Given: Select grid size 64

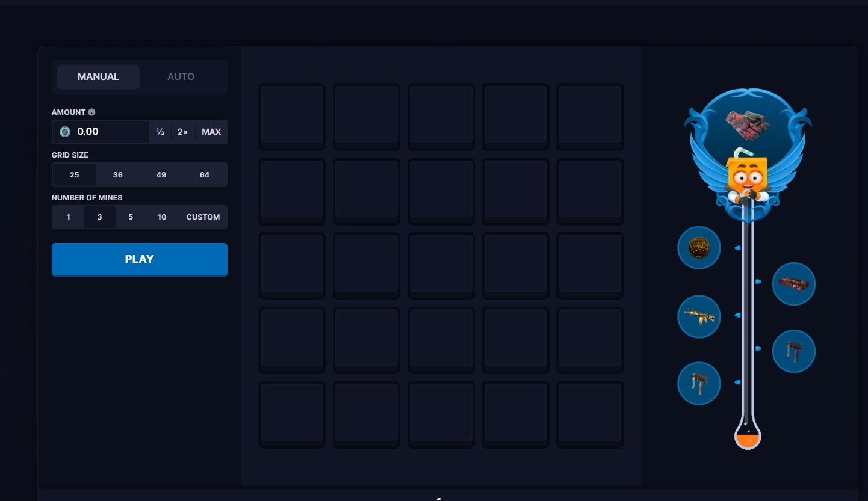Looking at the screenshot, I should pos(205,175).
